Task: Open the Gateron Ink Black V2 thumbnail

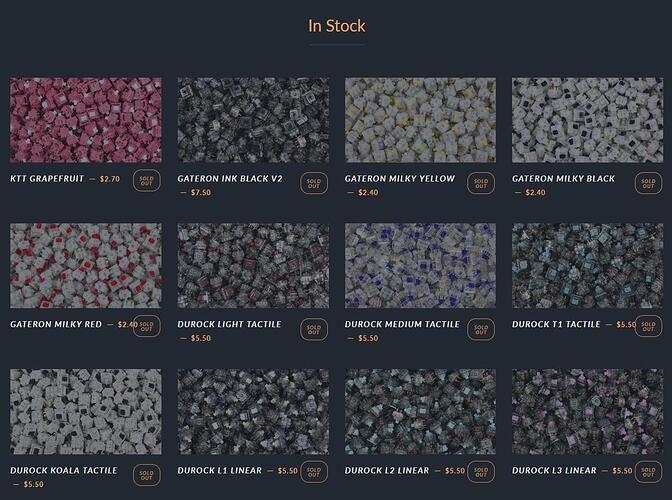Action: (253, 120)
